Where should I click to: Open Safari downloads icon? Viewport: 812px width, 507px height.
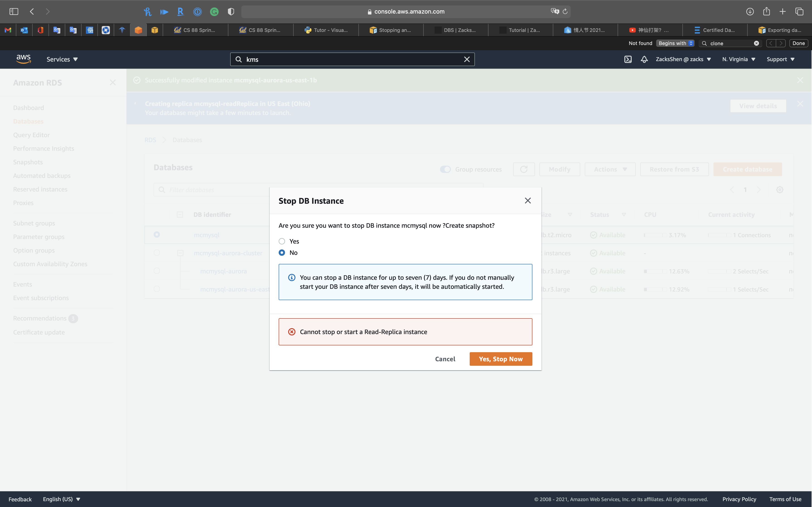750,12
